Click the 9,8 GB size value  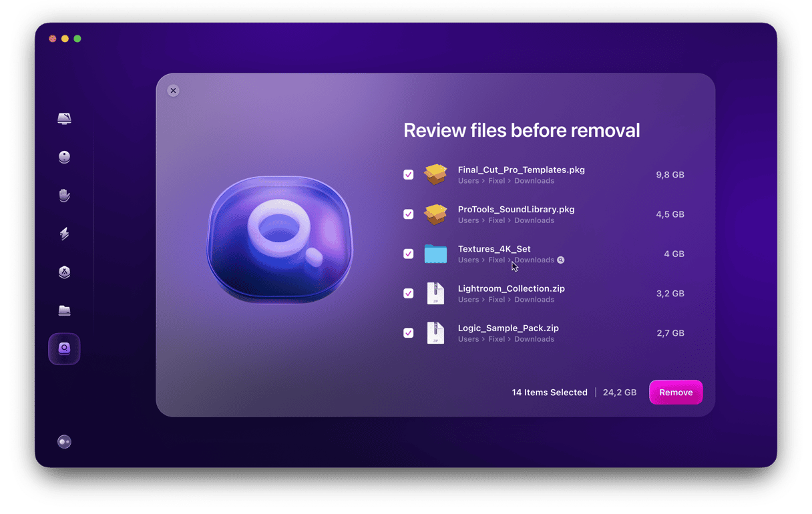click(x=670, y=175)
